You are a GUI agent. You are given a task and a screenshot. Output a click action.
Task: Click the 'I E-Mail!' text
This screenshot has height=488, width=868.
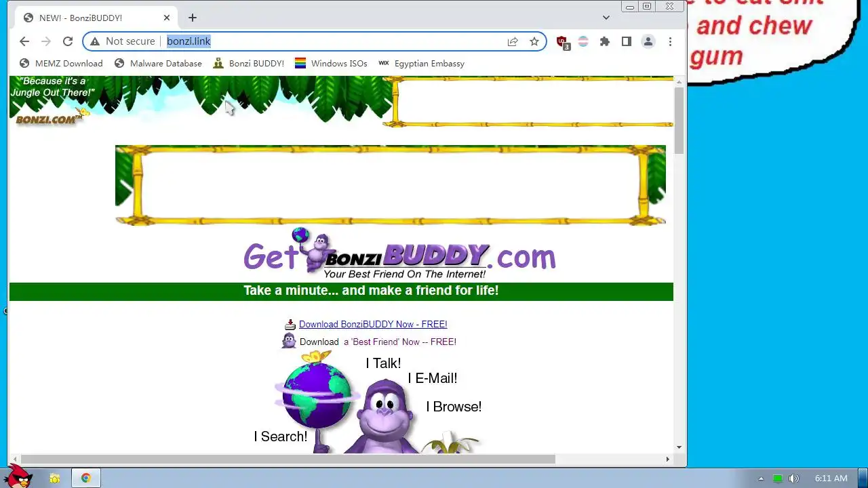pos(433,378)
